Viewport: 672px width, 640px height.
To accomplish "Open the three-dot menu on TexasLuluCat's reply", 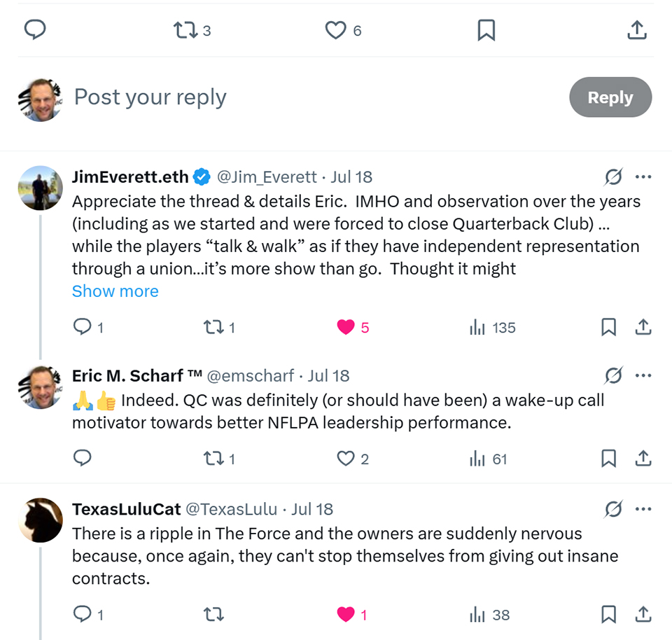I will click(643, 509).
